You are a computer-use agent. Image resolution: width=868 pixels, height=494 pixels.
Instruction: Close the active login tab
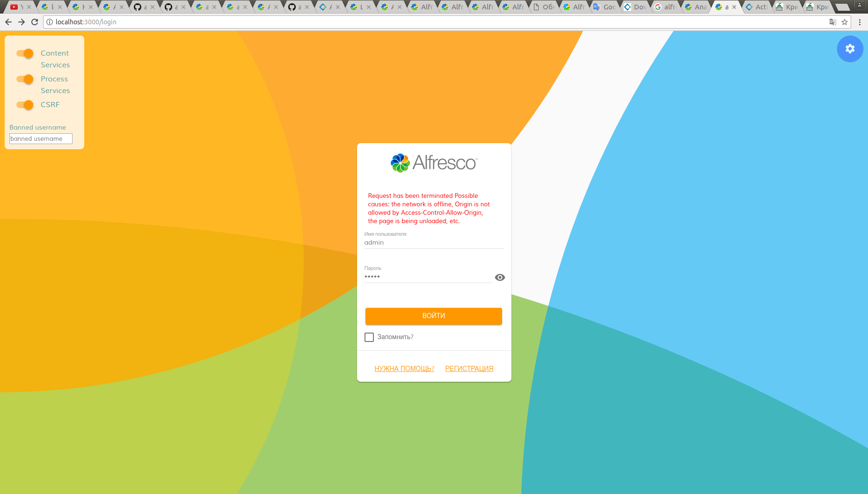coord(734,7)
